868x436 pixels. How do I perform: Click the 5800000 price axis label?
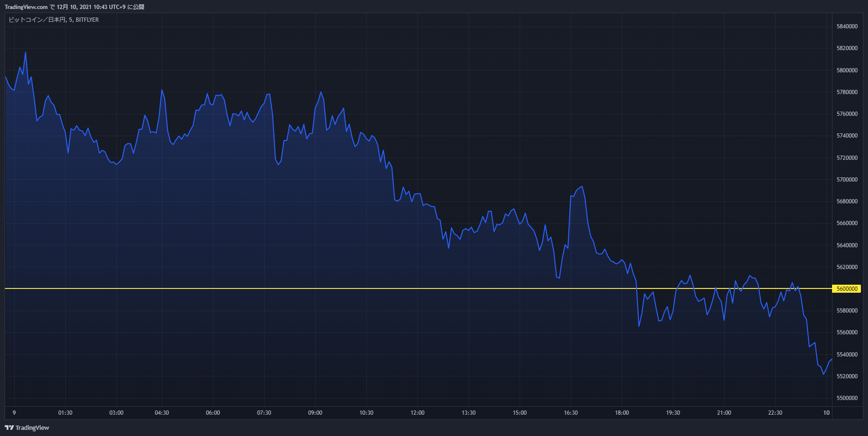847,70
